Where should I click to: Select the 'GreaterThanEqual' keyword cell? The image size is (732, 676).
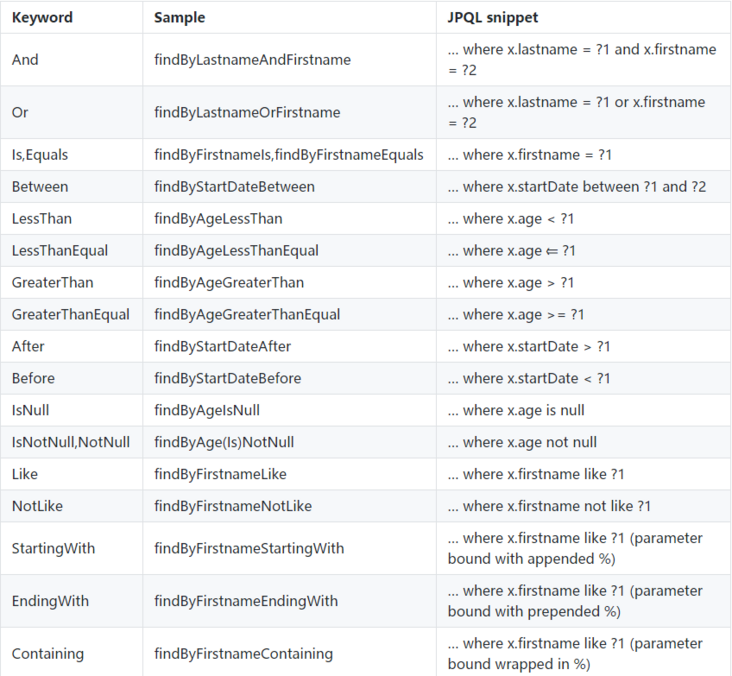click(71, 315)
